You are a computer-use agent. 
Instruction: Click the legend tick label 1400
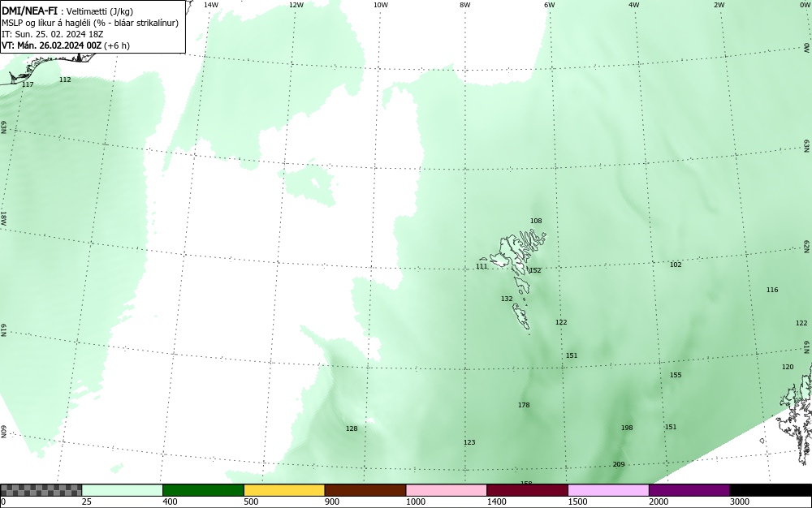coord(496,502)
